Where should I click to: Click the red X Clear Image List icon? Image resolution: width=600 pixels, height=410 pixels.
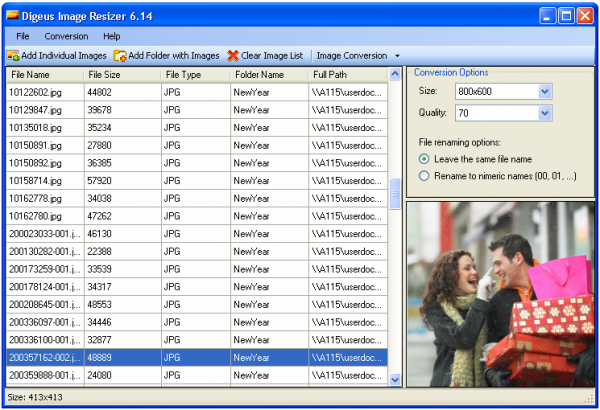(x=233, y=56)
